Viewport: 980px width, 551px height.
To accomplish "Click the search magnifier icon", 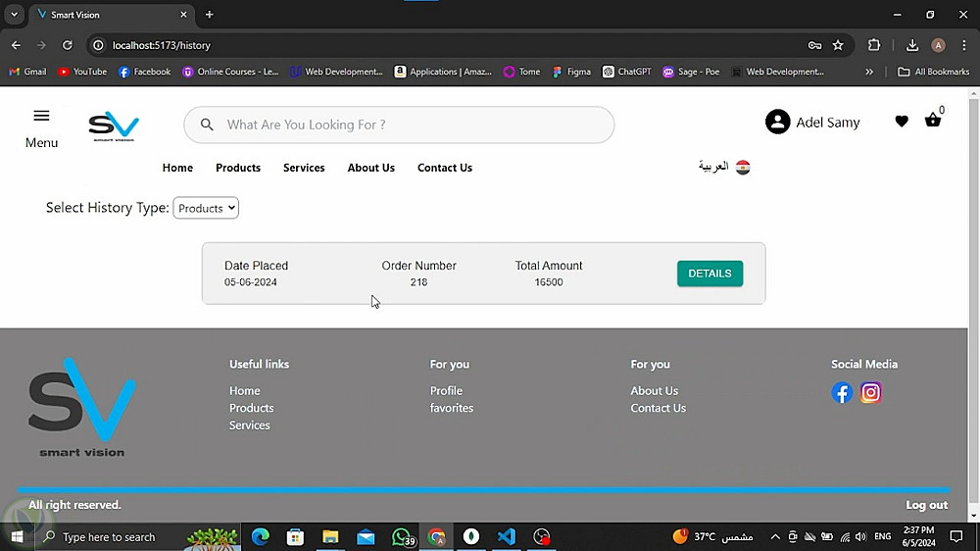I will (x=207, y=125).
